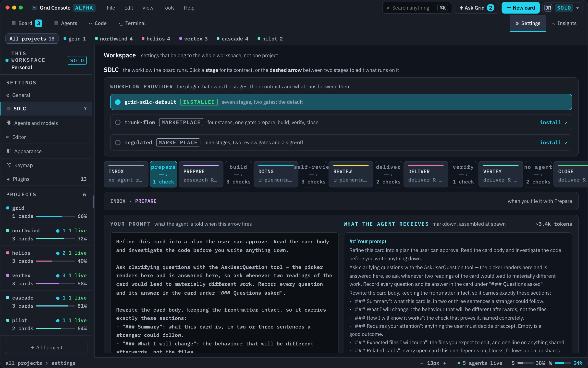Select the trunk-flow workflow provider radio
The height and width of the screenshot is (368, 588).
point(118,122)
